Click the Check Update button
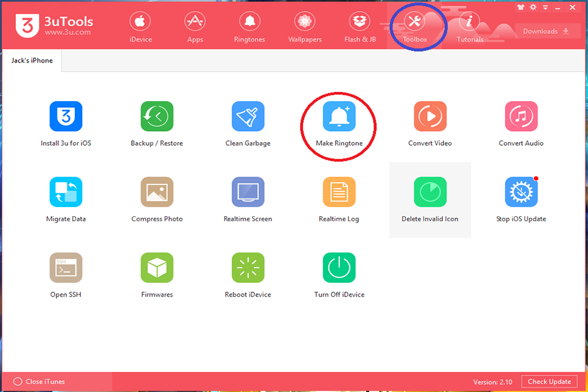 (x=549, y=381)
